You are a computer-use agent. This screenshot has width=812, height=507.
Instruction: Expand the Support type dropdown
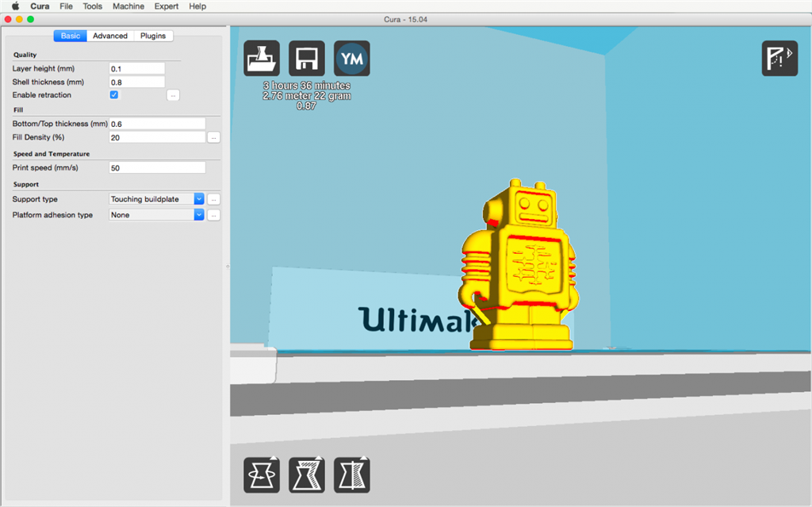[156, 199]
